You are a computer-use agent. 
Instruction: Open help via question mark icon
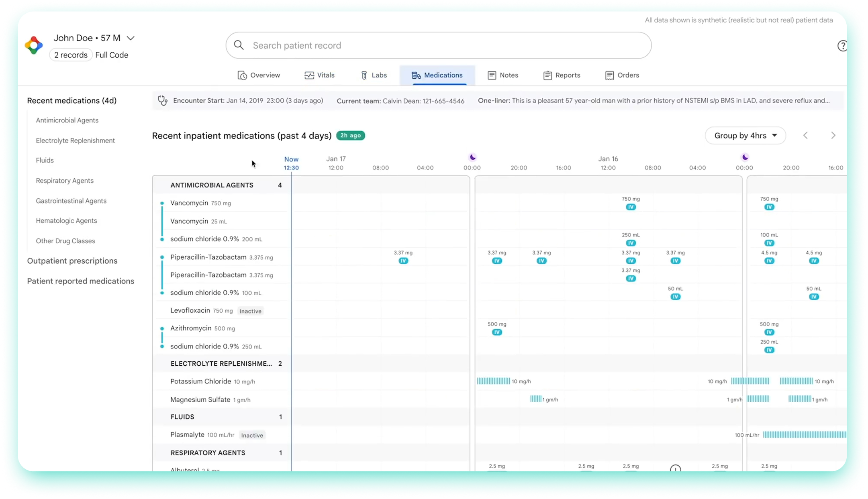[842, 46]
